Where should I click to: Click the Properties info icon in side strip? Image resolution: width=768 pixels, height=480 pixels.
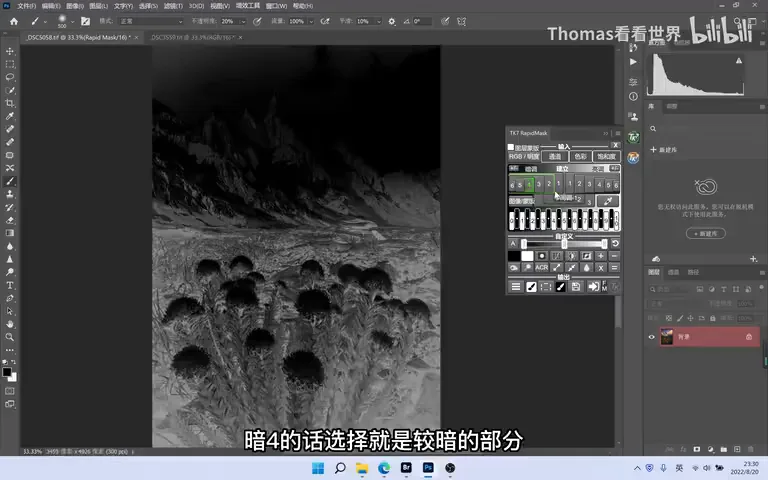click(633, 96)
